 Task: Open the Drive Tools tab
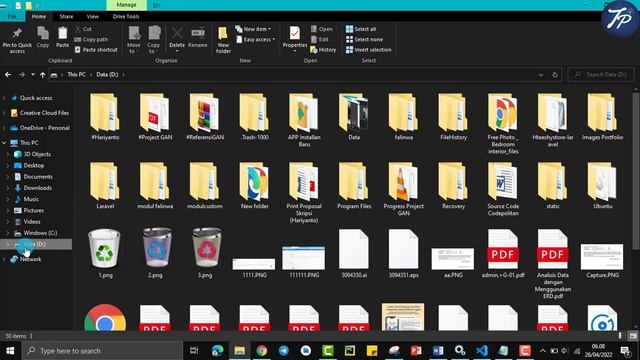[x=126, y=16]
